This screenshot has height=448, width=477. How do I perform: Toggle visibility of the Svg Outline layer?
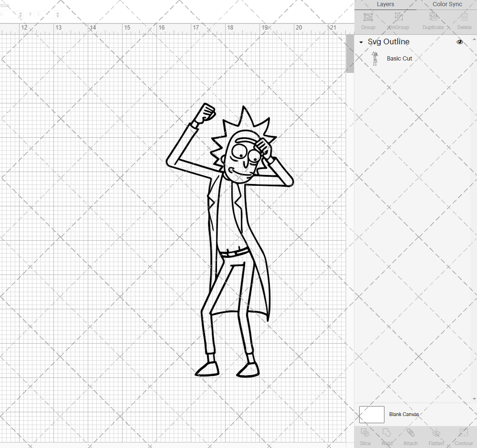[x=459, y=42]
